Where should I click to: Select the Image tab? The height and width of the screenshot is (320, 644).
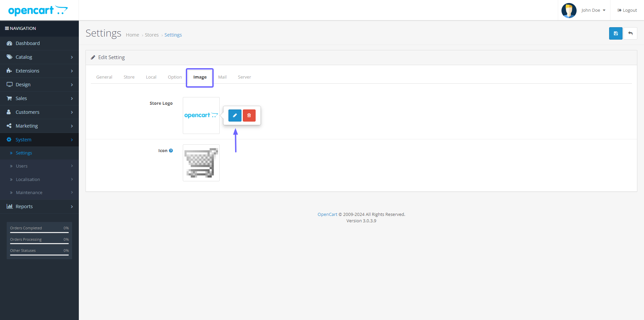200,77
